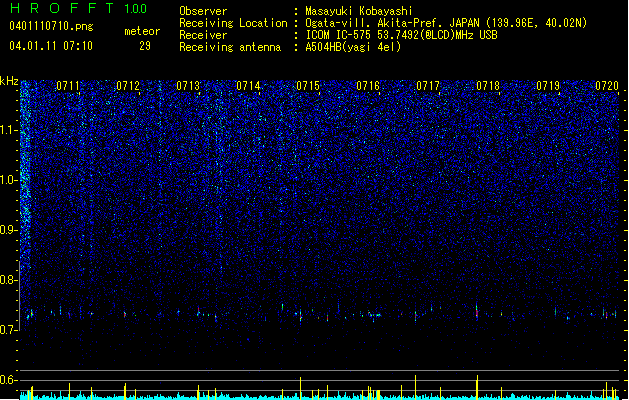The image size is (629, 400).
Task: Click the 0712 time marker
Action: 128,86
